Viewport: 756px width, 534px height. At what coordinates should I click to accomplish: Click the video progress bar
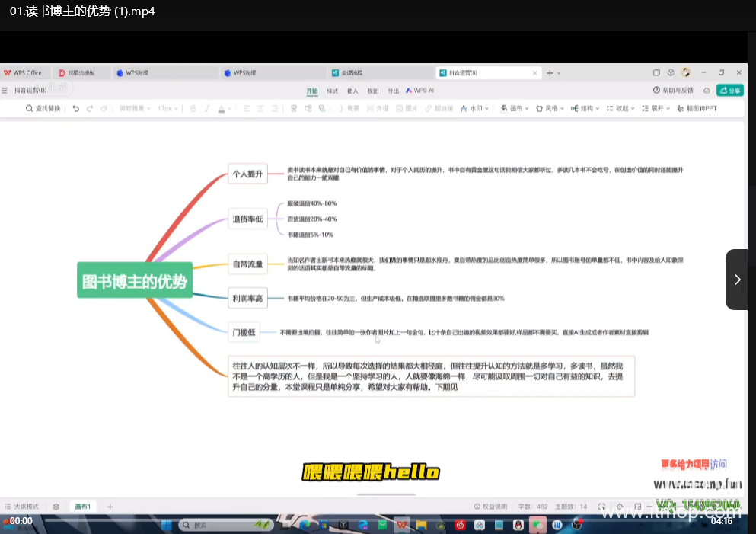tap(365, 521)
